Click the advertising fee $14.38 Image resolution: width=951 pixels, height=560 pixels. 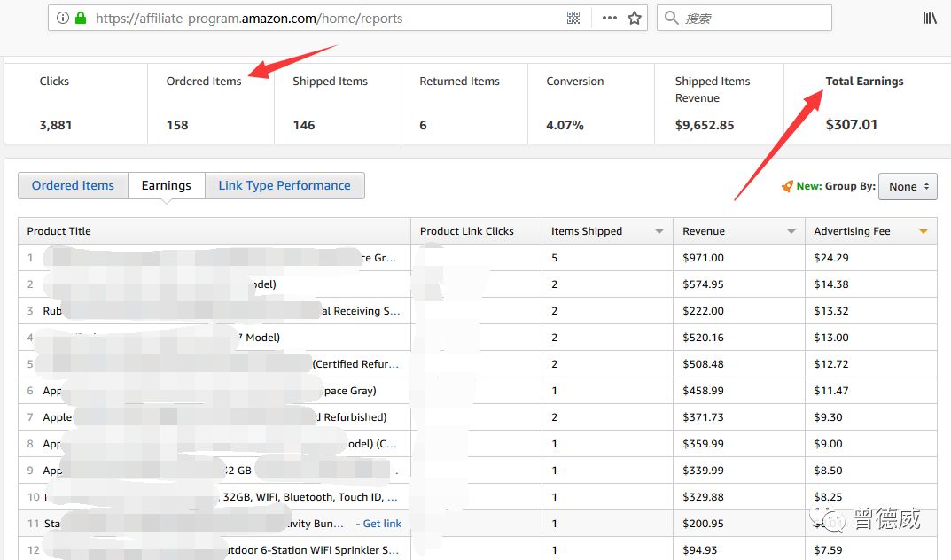(x=831, y=284)
